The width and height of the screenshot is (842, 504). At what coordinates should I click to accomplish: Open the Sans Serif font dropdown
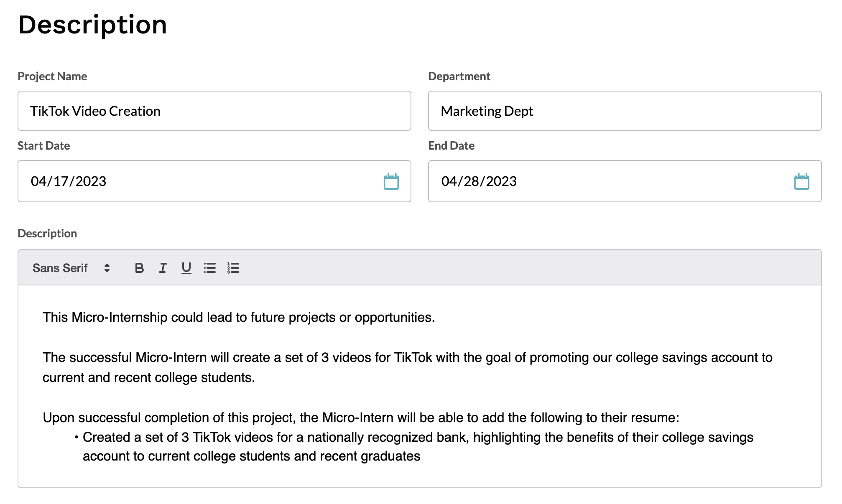(x=71, y=268)
